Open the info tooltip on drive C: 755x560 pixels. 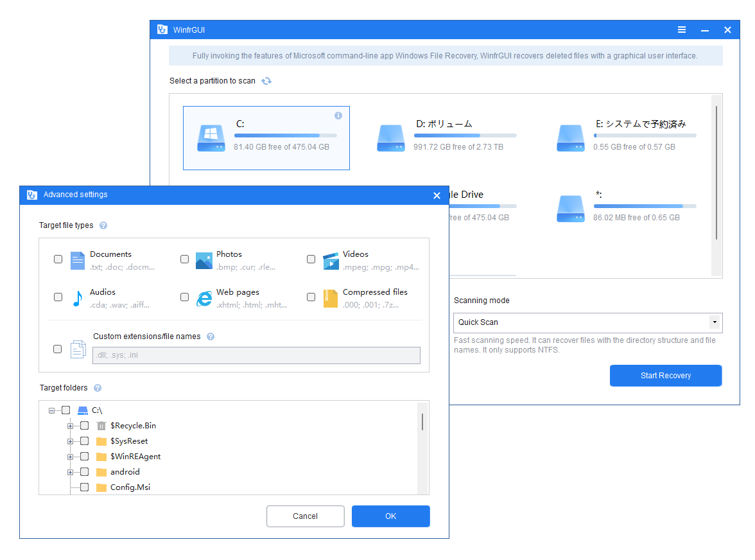click(x=338, y=116)
